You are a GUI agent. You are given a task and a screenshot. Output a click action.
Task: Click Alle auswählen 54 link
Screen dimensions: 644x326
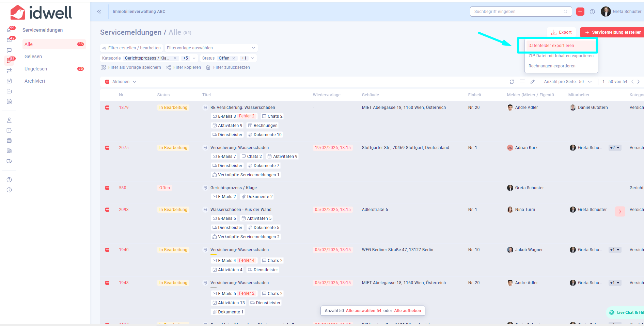[363, 311]
